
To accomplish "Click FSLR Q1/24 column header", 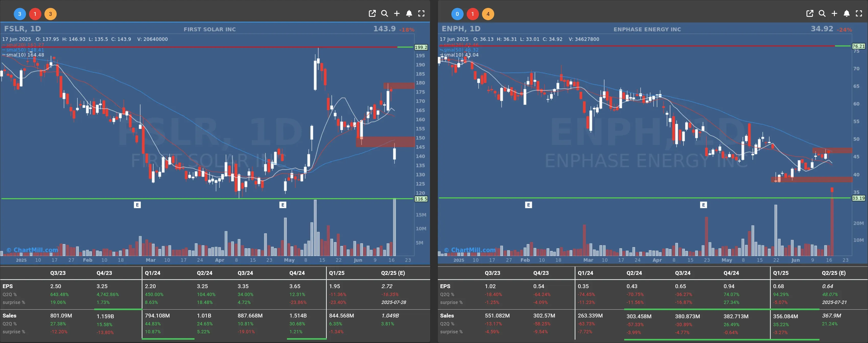I will click(x=153, y=273).
